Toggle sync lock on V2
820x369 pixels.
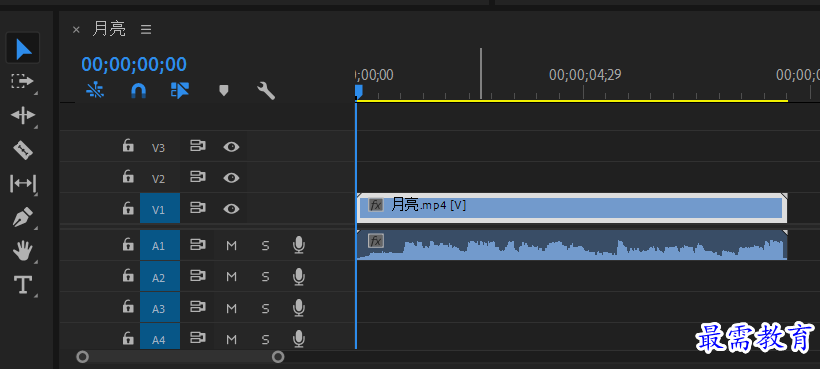(x=197, y=178)
